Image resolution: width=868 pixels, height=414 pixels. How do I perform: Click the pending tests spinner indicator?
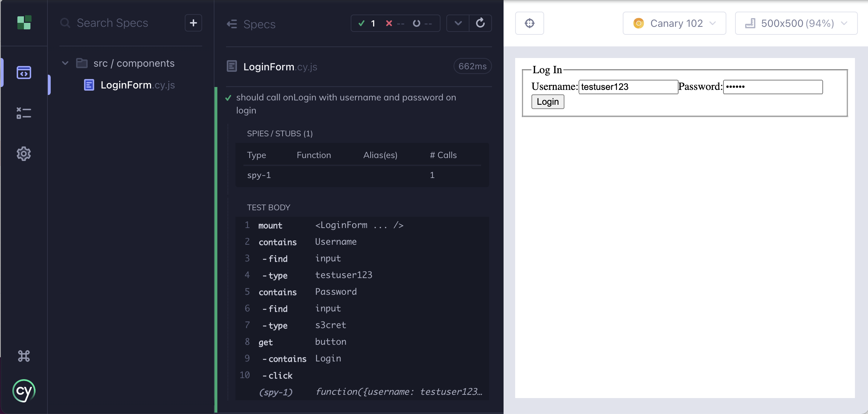point(422,23)
